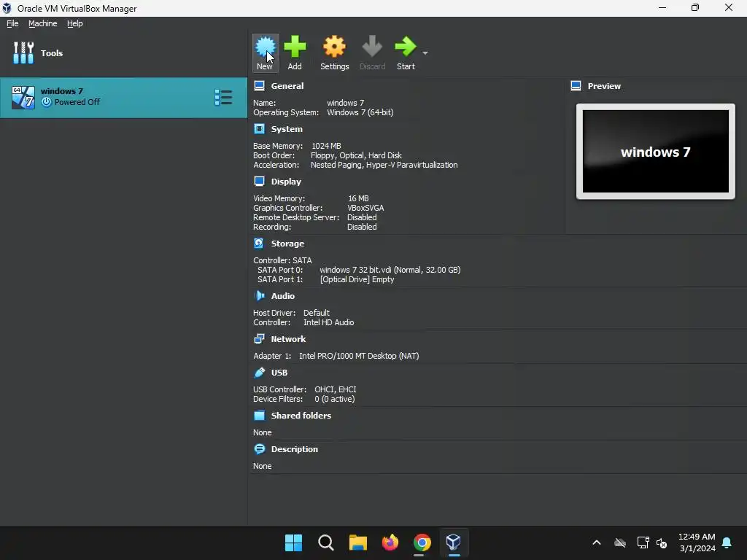Click the Network section adapter icon
Viewport: 747px width, 560px height.
tap(259, 338)
